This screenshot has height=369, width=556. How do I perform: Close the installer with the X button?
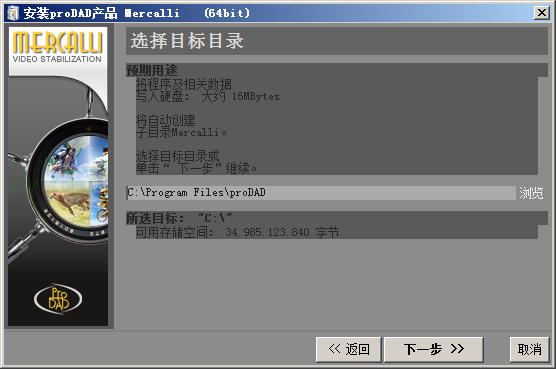click(x=541, y=13)
